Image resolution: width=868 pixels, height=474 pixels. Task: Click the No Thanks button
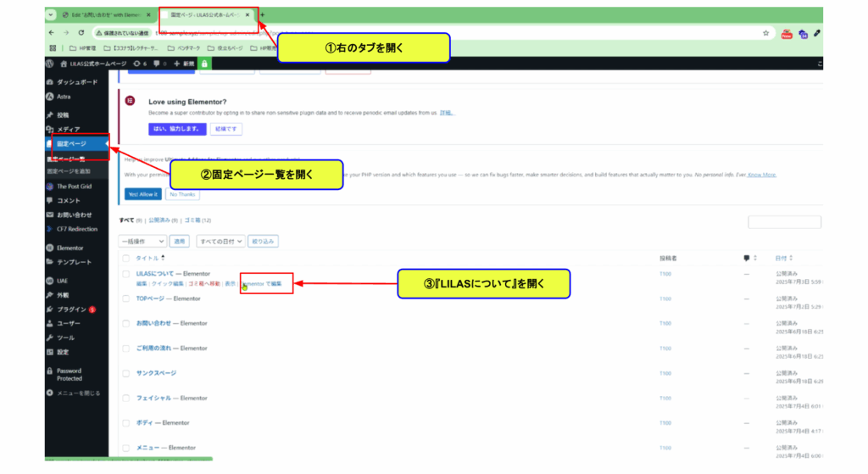[182, 194]
